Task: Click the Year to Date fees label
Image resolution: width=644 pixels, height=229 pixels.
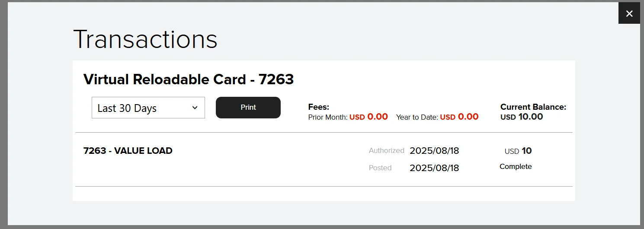Action: pos(417,117)
